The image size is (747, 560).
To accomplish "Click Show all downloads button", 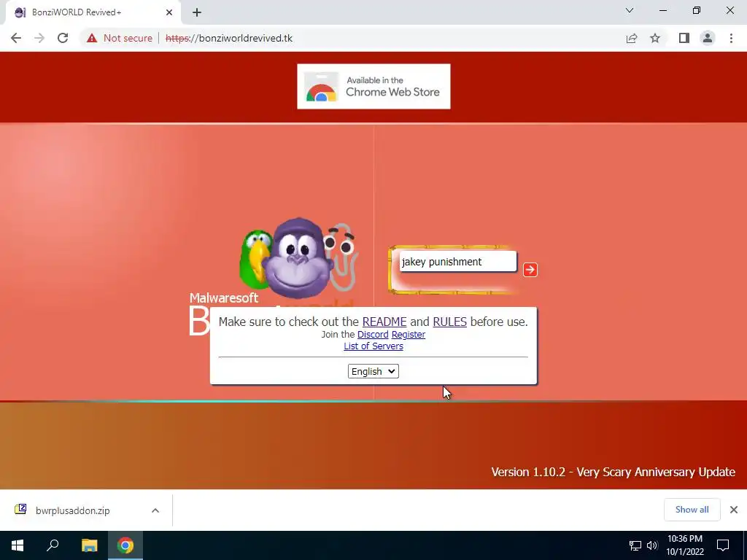I will (x=692, y=510).
